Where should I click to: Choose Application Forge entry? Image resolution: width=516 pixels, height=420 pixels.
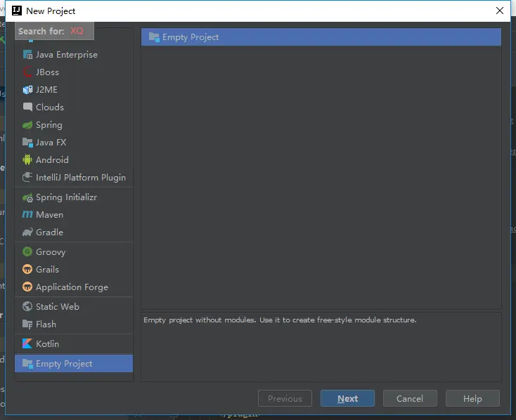click(x=74, y=287)
